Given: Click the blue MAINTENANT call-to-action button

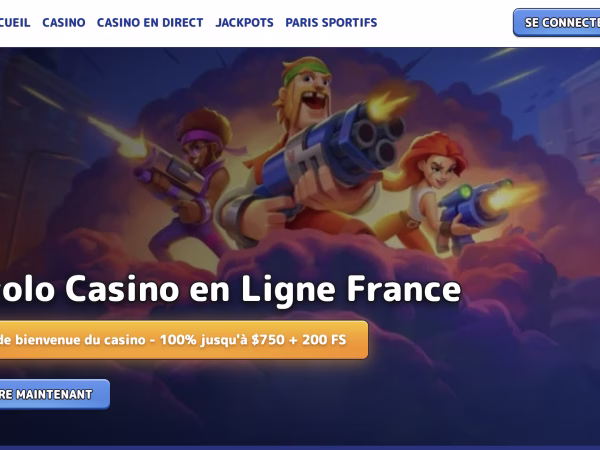Looking at the screenshot, I should pos(55,394).
